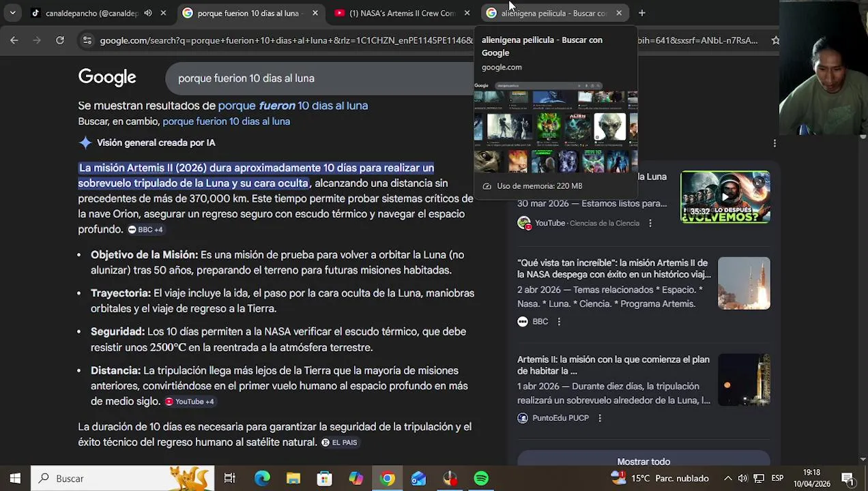868x491 pixels.
Task: Reload the current Google search page
Action: click(60, 40)
